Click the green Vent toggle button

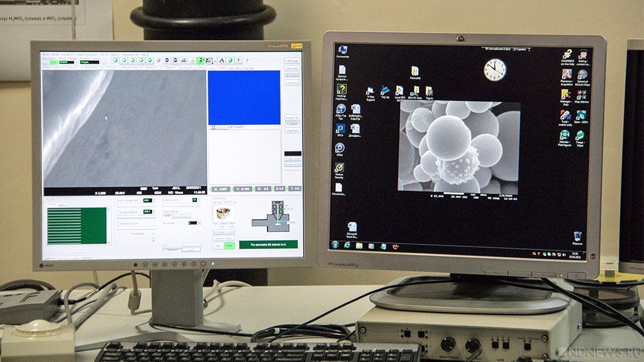pos(229,246)
